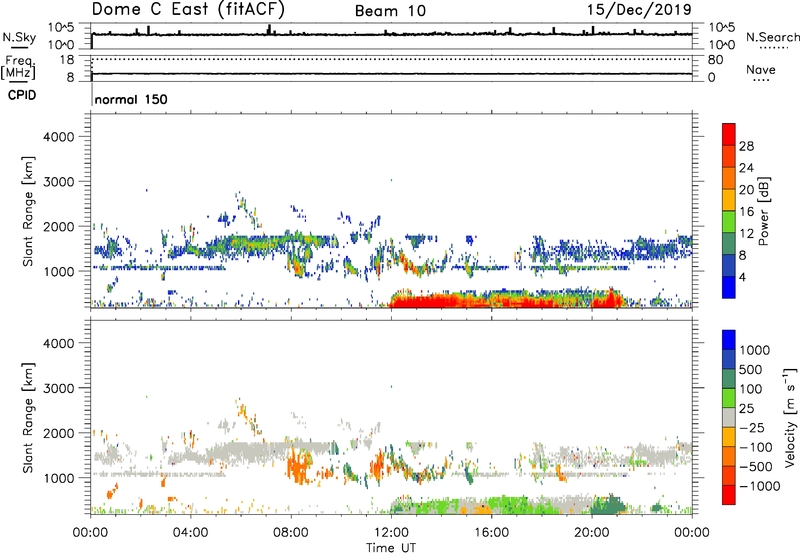The width and height of the screenshot is (800, 554).
Task: Pick the gray -25 to 25 Velocity segment
Action: (729, 417)
